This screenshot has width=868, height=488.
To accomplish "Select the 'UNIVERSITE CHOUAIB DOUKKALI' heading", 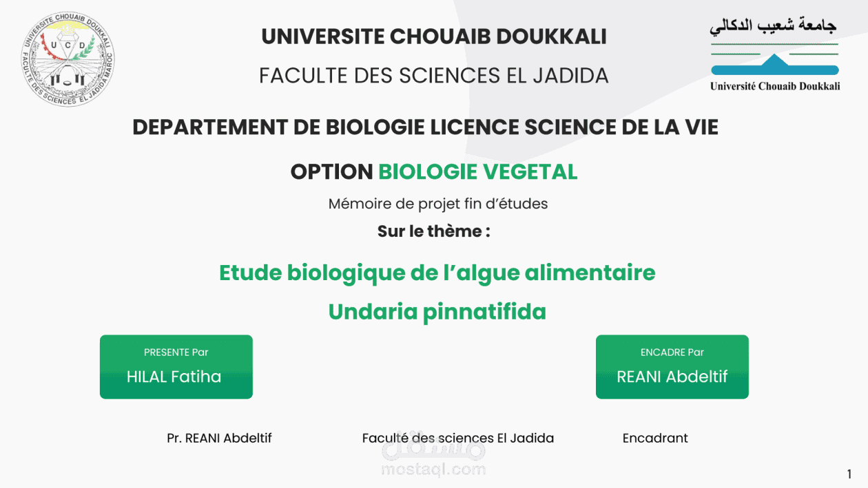I will (434, 36).
